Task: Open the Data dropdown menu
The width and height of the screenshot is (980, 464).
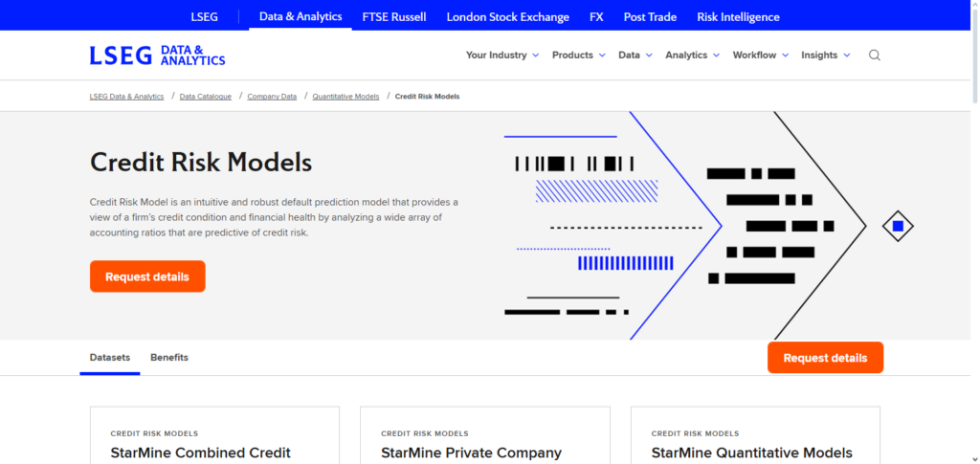Action: point(635,55)
